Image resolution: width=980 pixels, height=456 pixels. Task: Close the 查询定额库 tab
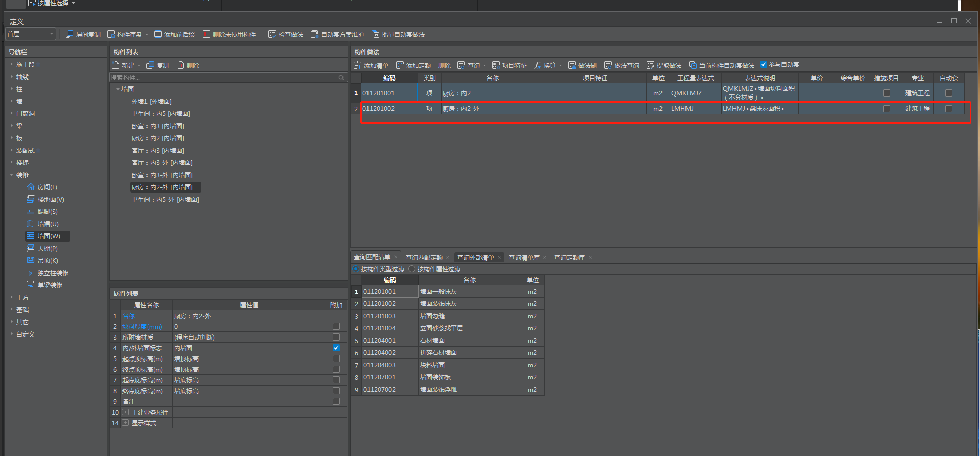pyautogui.click(x=590, y=258)
